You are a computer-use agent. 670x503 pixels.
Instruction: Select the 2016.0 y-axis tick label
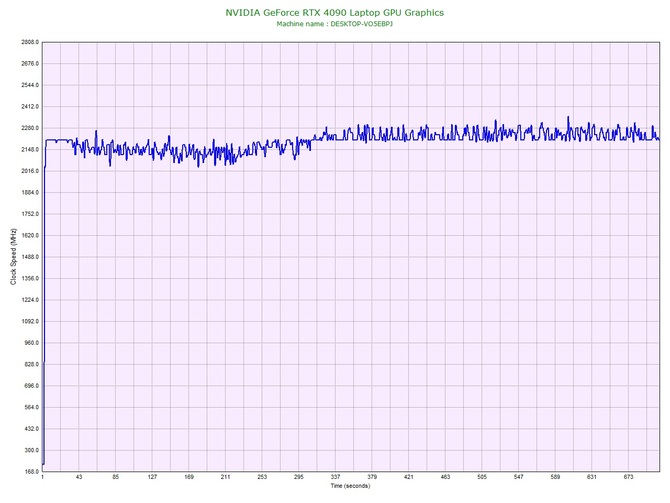pos(30,171)
